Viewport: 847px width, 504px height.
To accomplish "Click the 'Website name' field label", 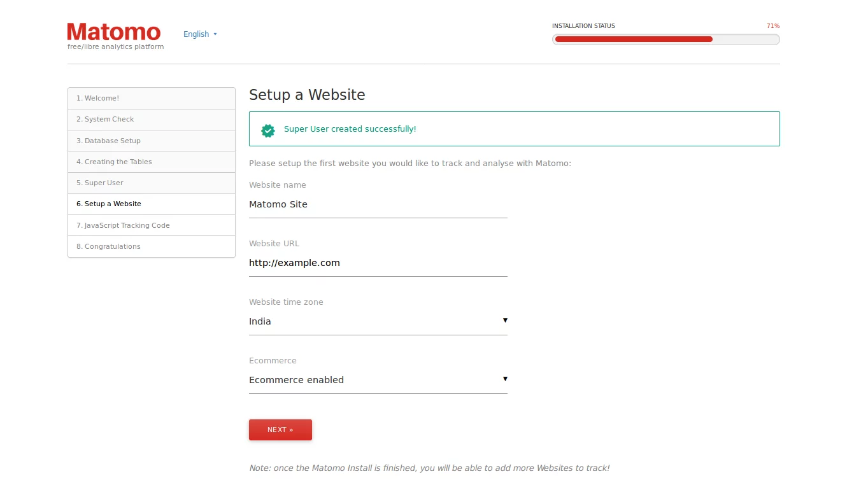I will 278,185.
